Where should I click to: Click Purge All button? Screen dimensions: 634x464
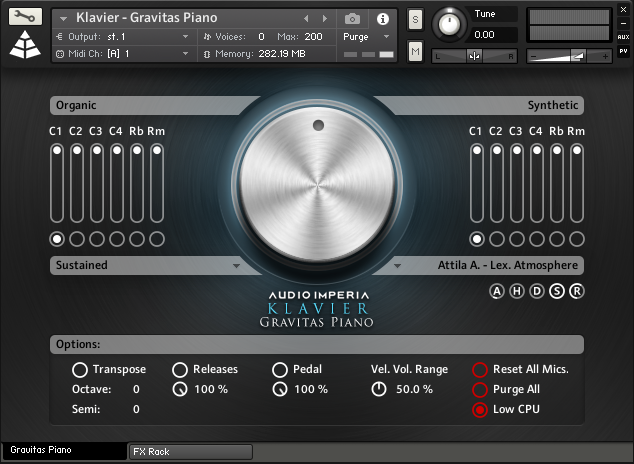click(480, 389)
